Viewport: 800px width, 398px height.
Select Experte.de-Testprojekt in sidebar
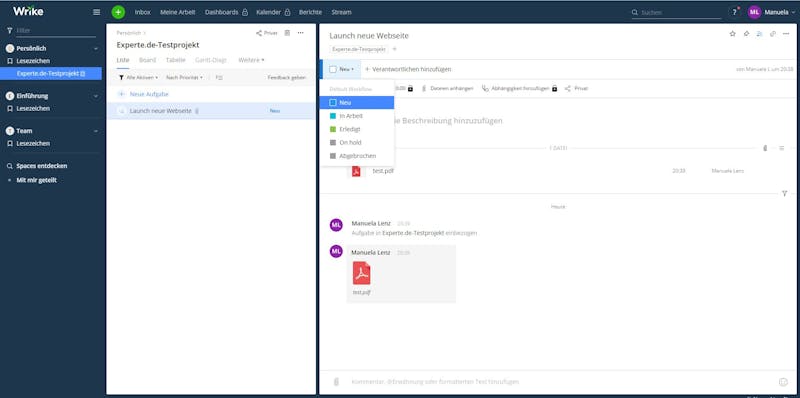51,73
